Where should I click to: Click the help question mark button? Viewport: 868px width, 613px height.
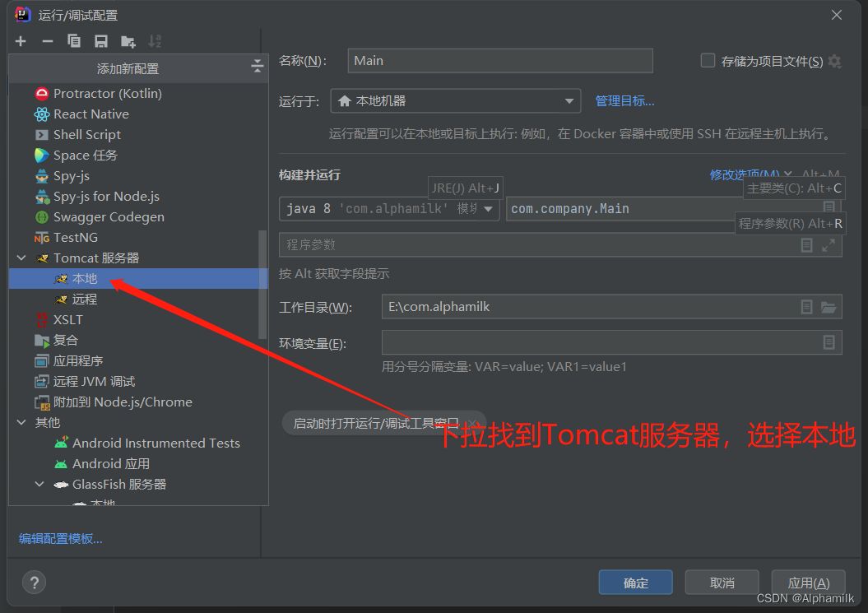click(x=35, y=583)
